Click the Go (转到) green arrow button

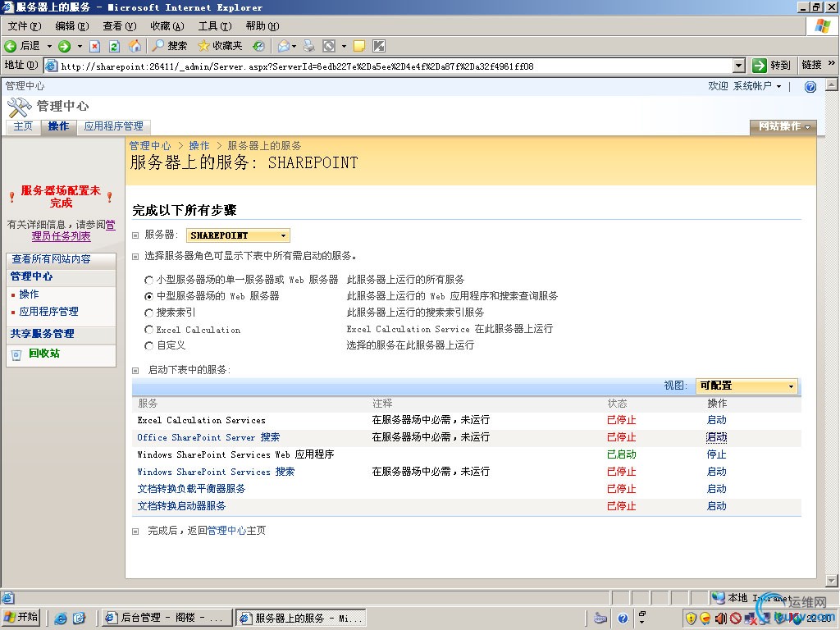pyautogui.click(x=771, y=66)
